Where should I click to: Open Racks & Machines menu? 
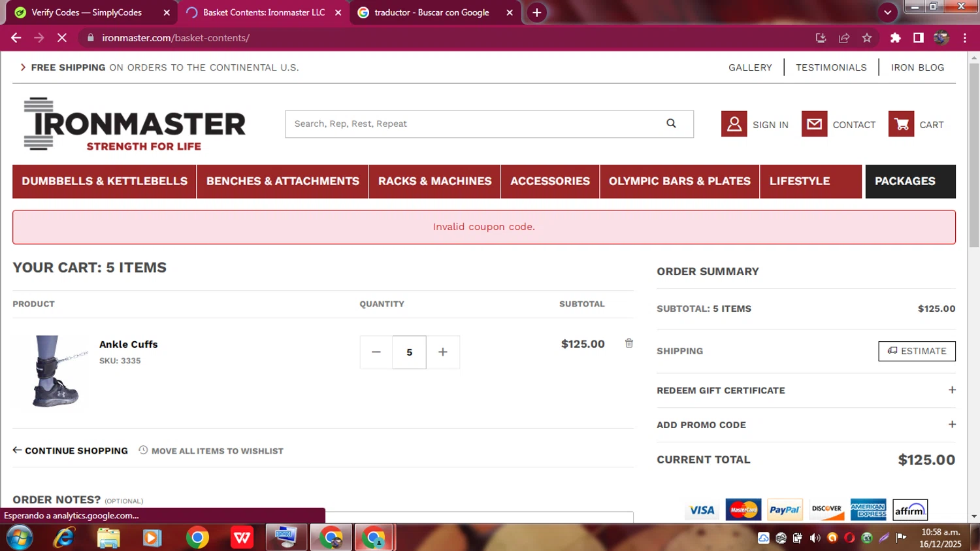(x=434, y=181)
